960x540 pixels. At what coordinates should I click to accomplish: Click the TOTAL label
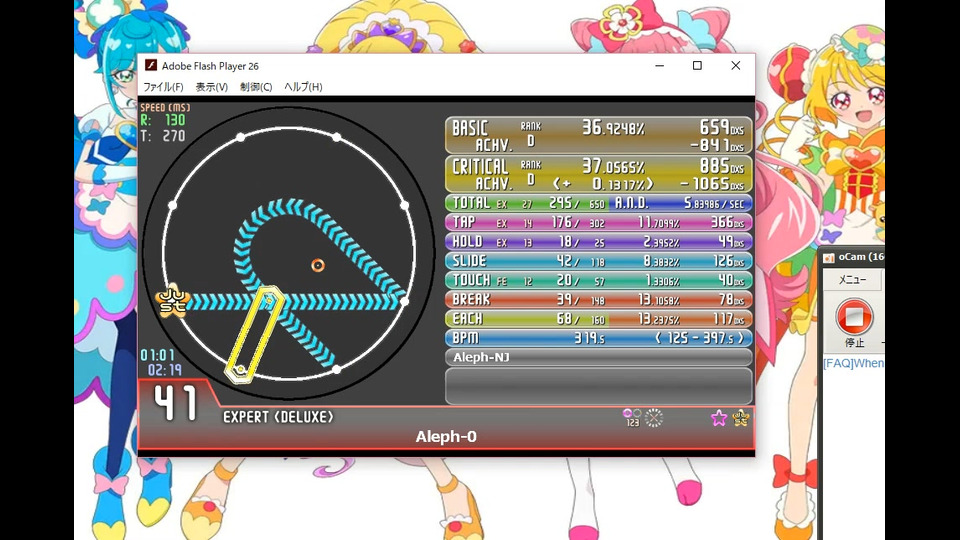tap(471, 203)
